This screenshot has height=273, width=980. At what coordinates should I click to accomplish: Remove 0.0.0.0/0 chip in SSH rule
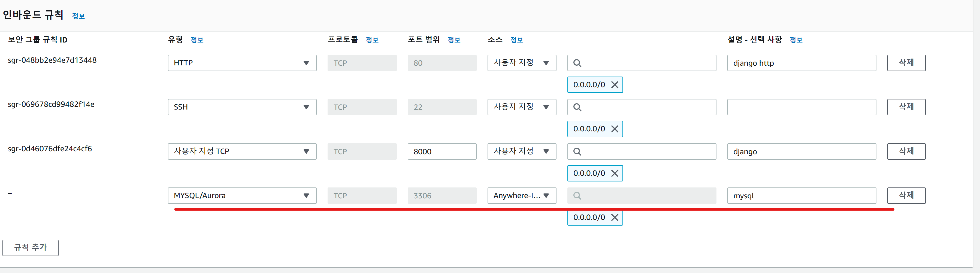[x=614, y=129]
